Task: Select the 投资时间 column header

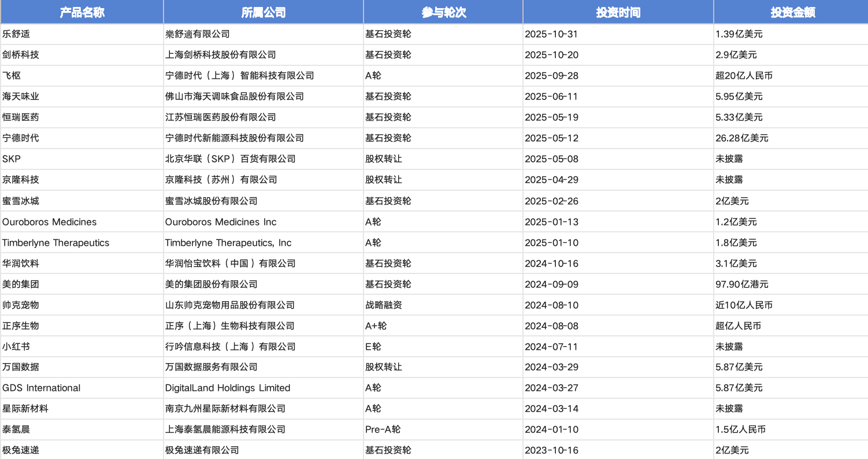Action: click(618, 12)
